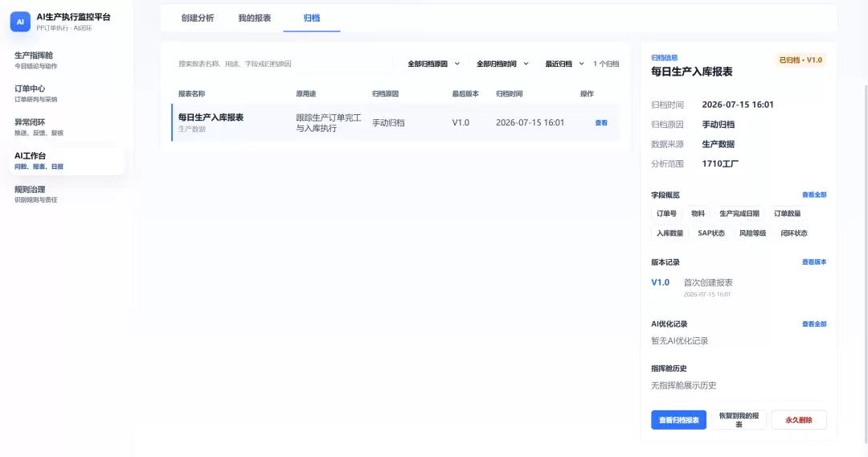Click the 报表名称 column header
The image size is (868, 457).
tap(191, 93)
